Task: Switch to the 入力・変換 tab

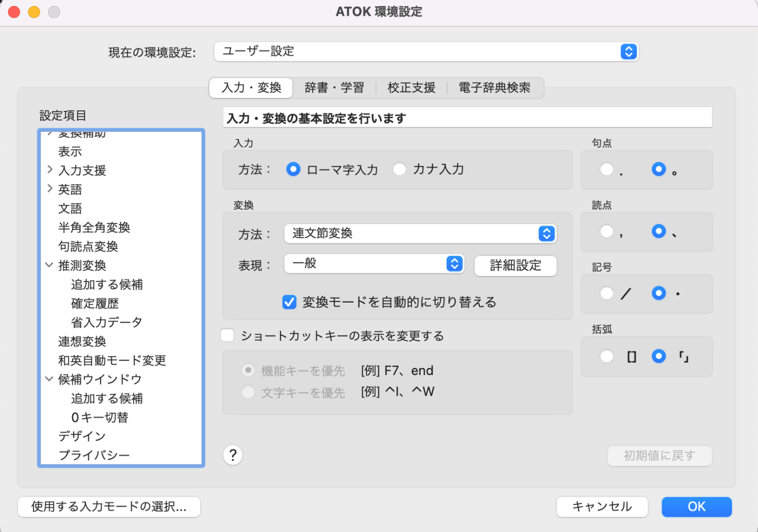Action: coord(251,88)
